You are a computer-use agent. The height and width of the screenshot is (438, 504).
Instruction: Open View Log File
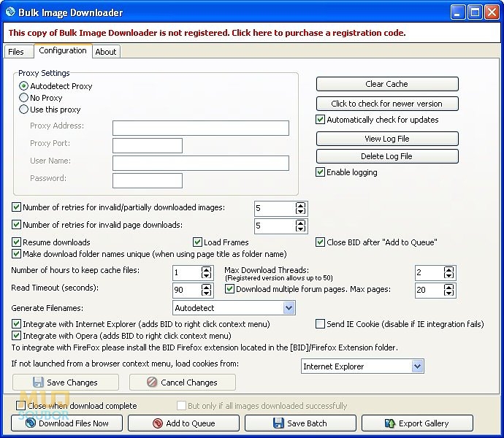(387, 139)
